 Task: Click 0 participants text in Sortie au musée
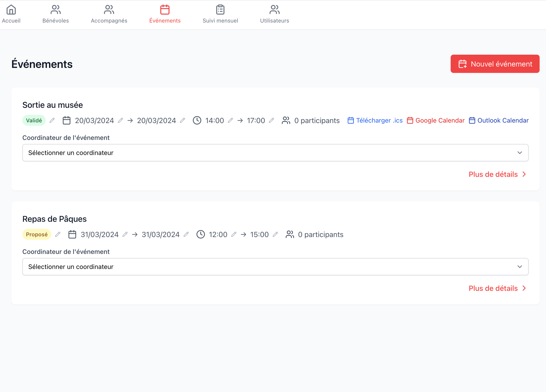pyautogui.click(x=317, y=120)
